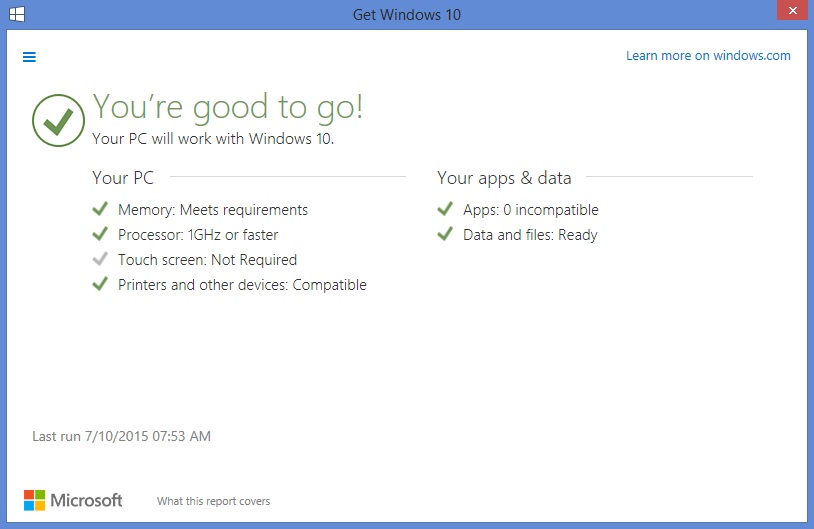Click the Get Windows 10 title bar

pos(407,15)
